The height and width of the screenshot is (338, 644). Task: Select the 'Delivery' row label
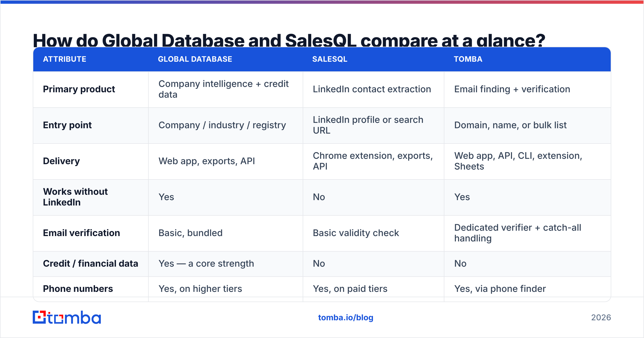tap(61, 161)
